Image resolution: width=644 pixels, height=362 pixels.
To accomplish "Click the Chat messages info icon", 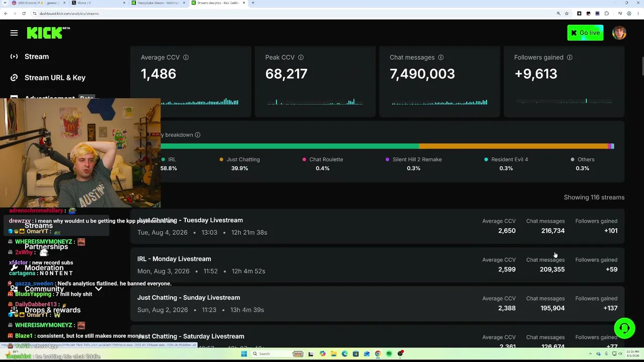I will pos(441,57).
